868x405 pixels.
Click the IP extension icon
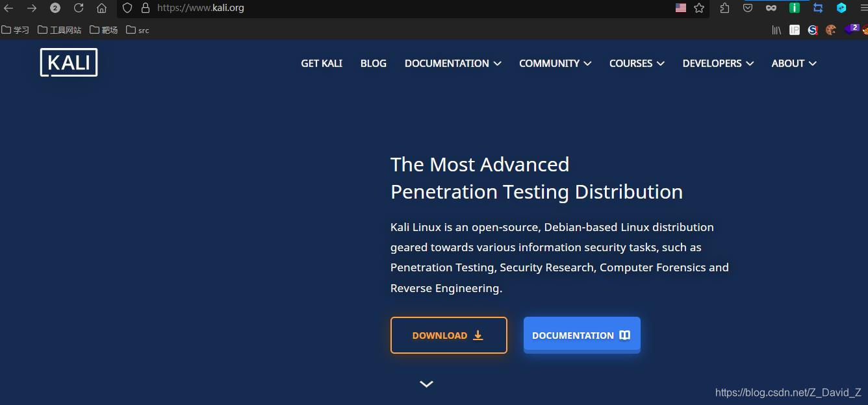[x=795, y=30]
